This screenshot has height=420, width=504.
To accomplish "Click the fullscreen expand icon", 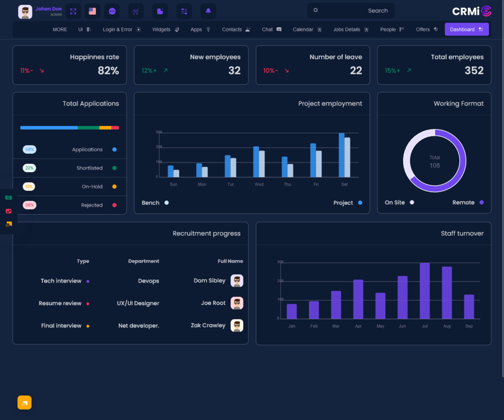I will tap(73, 11).
